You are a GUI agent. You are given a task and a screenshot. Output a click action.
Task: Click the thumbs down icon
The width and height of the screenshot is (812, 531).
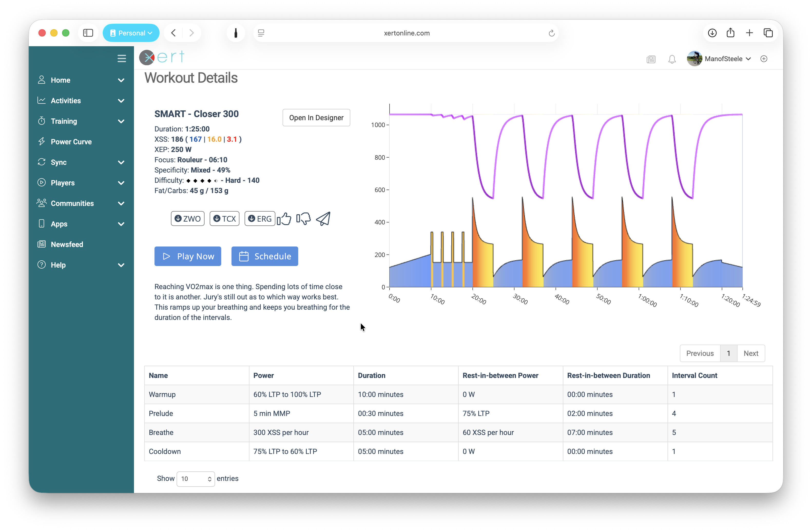tap(303, 219)
